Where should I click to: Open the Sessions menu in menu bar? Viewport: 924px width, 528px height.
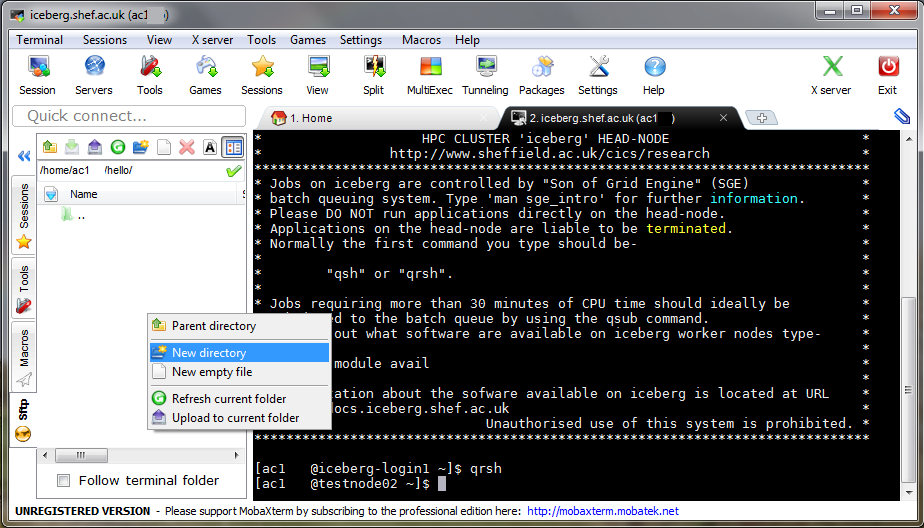105,40
